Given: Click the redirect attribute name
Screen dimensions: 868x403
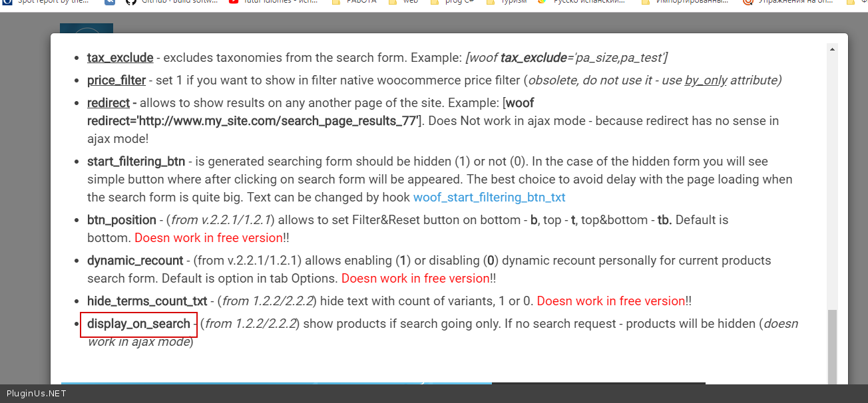Looking at the screenshot, I should tap(108, 103).
